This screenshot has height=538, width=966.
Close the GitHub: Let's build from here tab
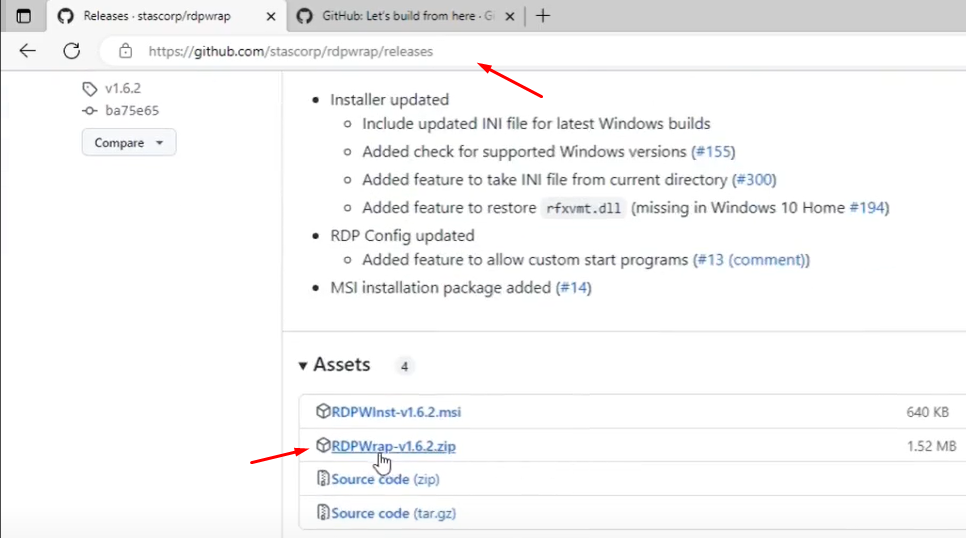[x=509, y=17]
